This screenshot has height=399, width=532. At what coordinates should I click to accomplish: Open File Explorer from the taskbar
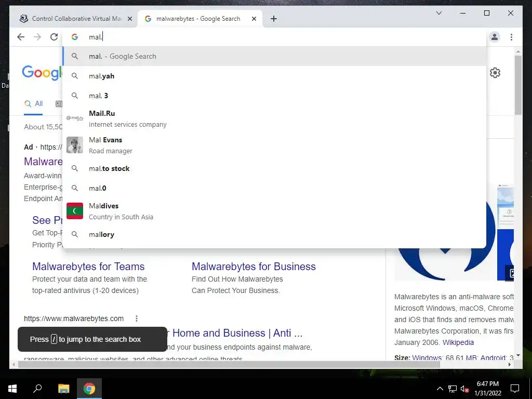click(x=63, y=389)
